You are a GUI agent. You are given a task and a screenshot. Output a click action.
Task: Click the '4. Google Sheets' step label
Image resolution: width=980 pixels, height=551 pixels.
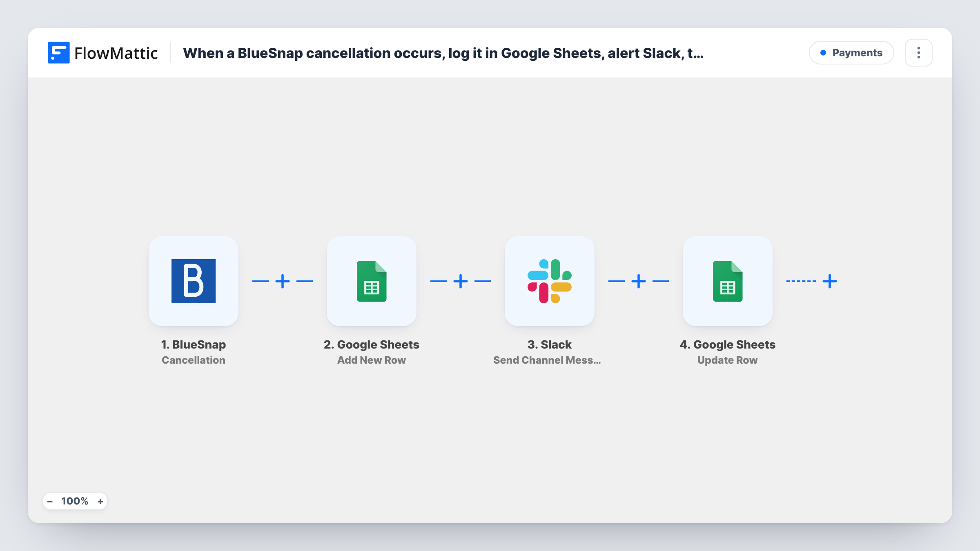pos(728,344)
